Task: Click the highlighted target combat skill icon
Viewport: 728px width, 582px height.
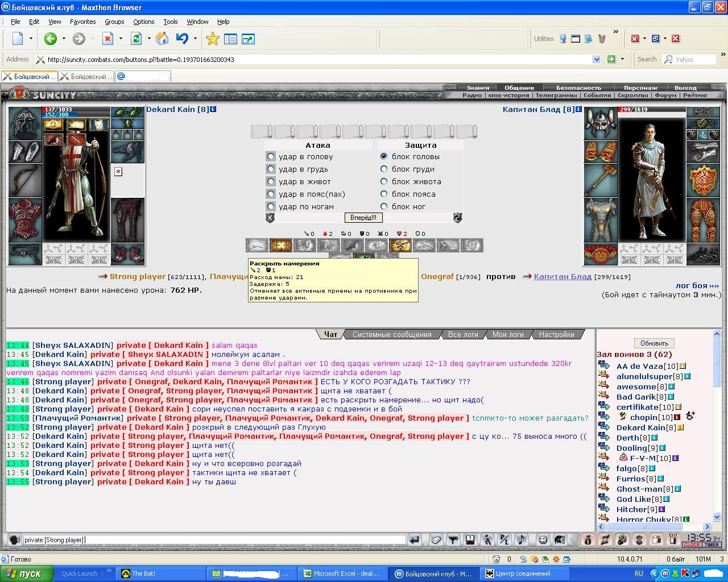Action: [281, 246]
